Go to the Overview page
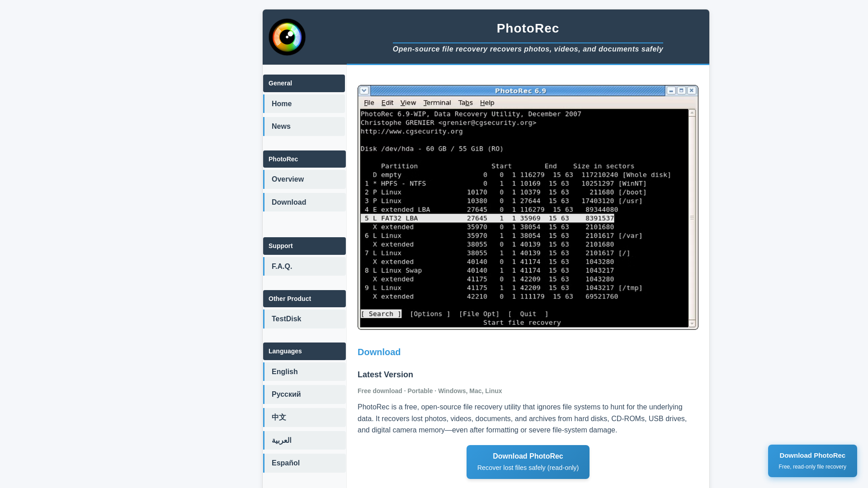 (x=304, y=179)
